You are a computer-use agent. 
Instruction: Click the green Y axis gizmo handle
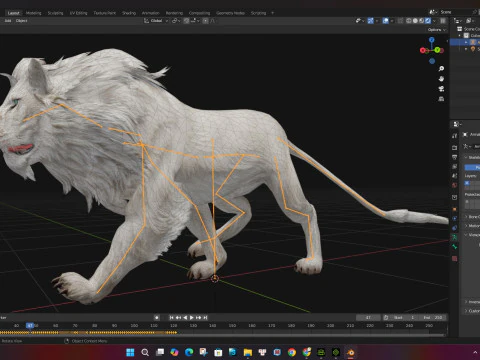[x=437, y=50]
